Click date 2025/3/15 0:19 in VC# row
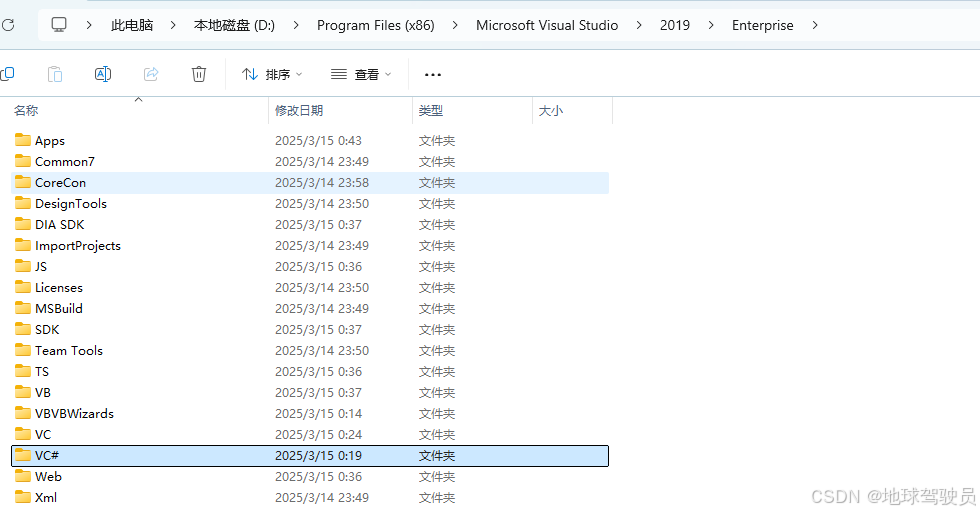 coord(318,456)
